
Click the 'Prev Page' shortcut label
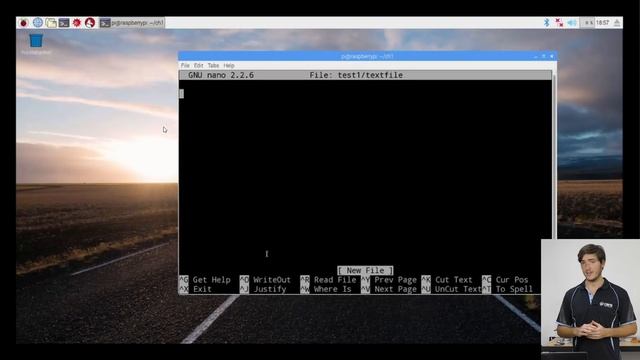[x=396, y=280]
